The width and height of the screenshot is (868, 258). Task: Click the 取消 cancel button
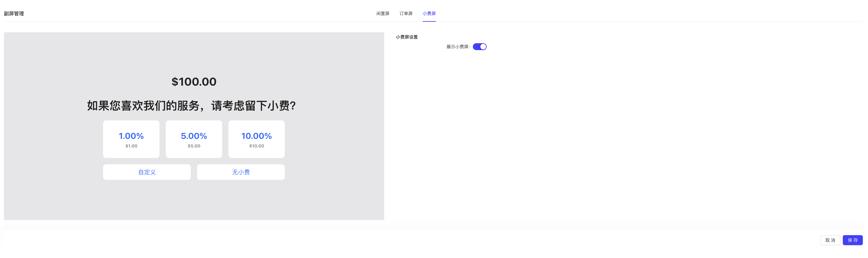coord(830,240)
